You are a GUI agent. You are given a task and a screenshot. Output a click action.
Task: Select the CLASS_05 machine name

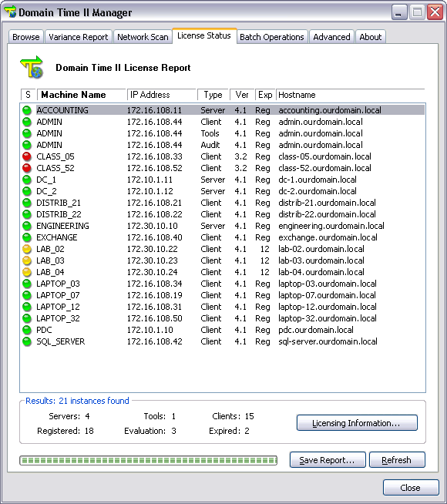click(x=55, y=156)
